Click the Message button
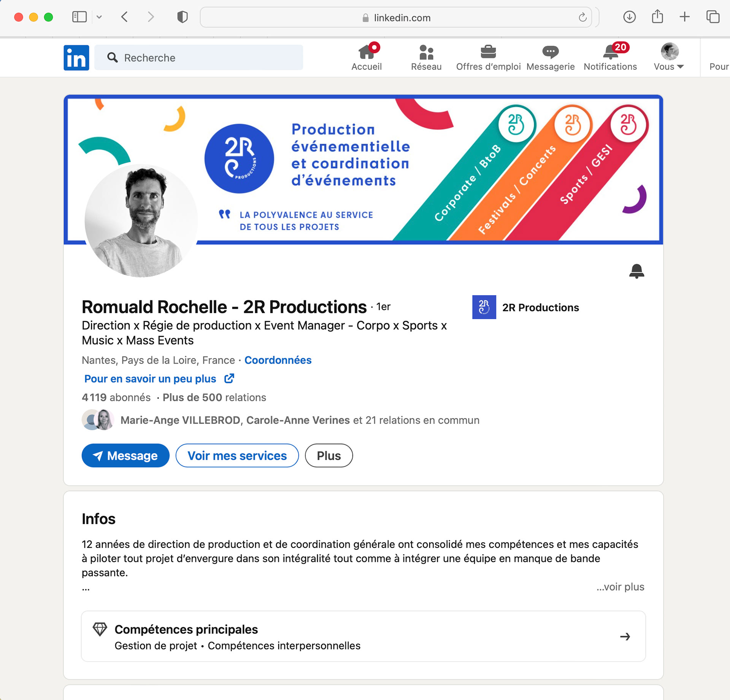 coord(125,455)
